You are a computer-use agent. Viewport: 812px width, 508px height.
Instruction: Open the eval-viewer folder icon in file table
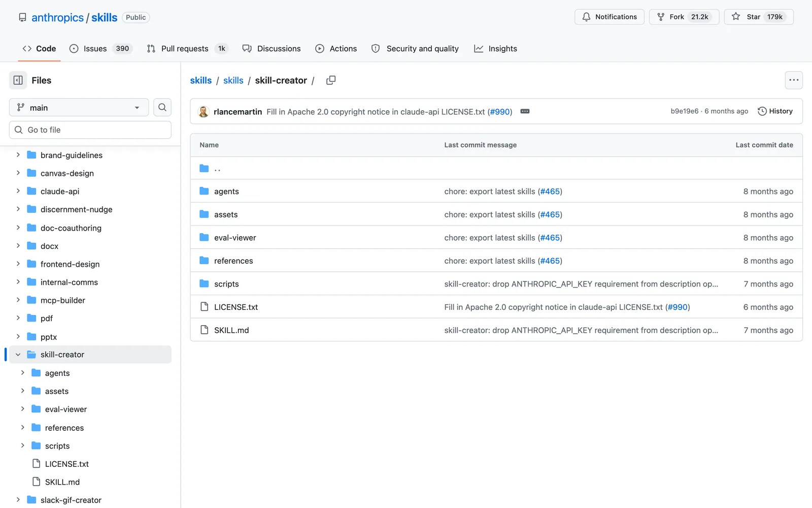pos(204,237)
